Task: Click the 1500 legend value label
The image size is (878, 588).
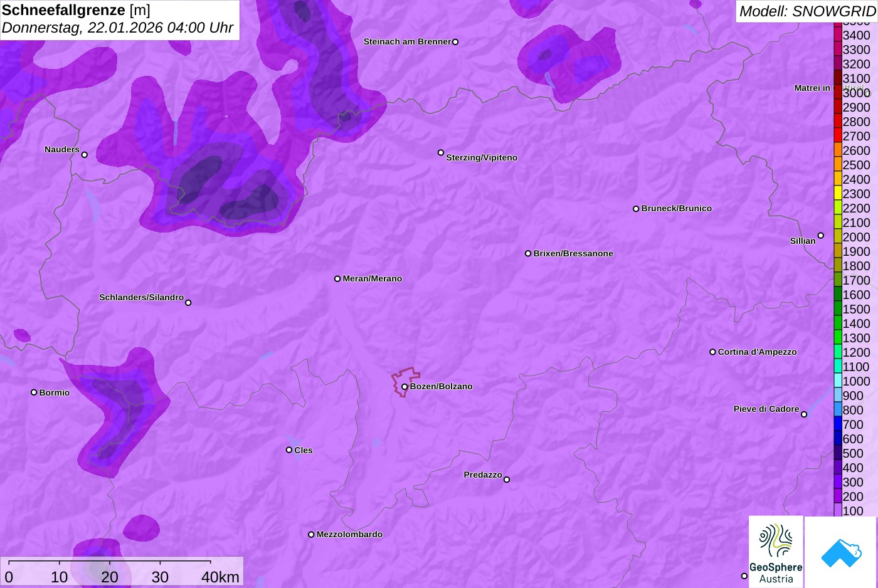Action: [857, 309]
